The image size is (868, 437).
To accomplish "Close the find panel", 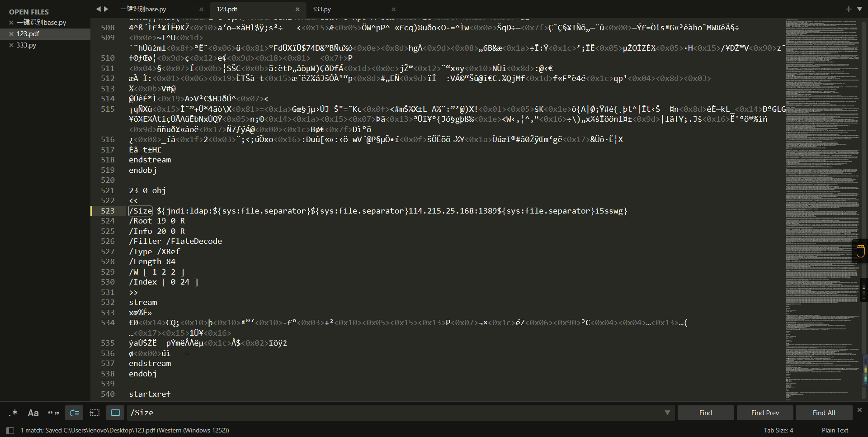I will [x=859, y=409].
